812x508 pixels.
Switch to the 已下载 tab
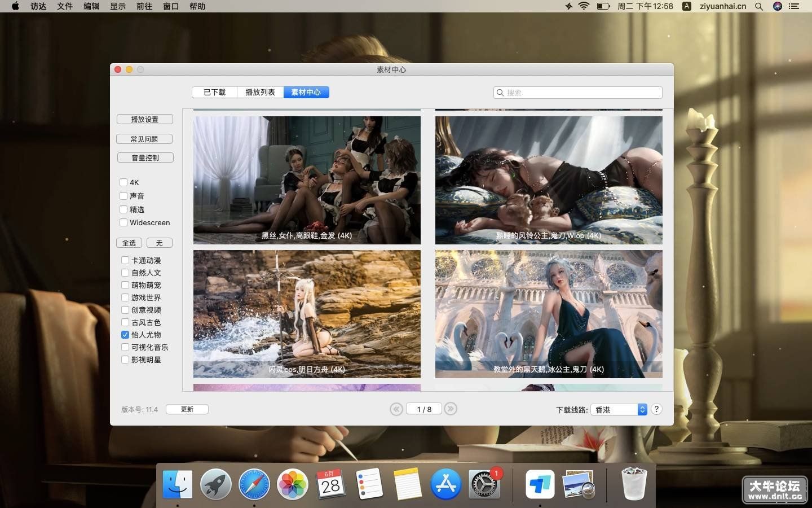[215, 92]
